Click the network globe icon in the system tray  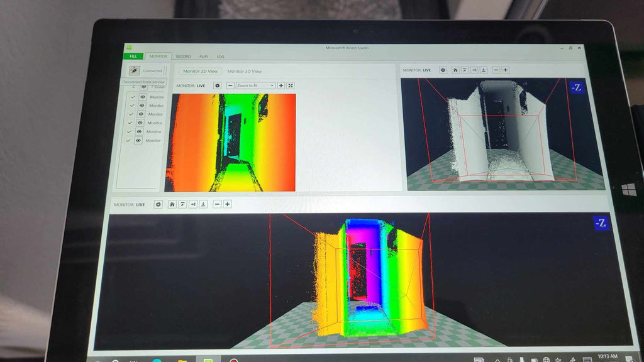(x=547, y=359)
